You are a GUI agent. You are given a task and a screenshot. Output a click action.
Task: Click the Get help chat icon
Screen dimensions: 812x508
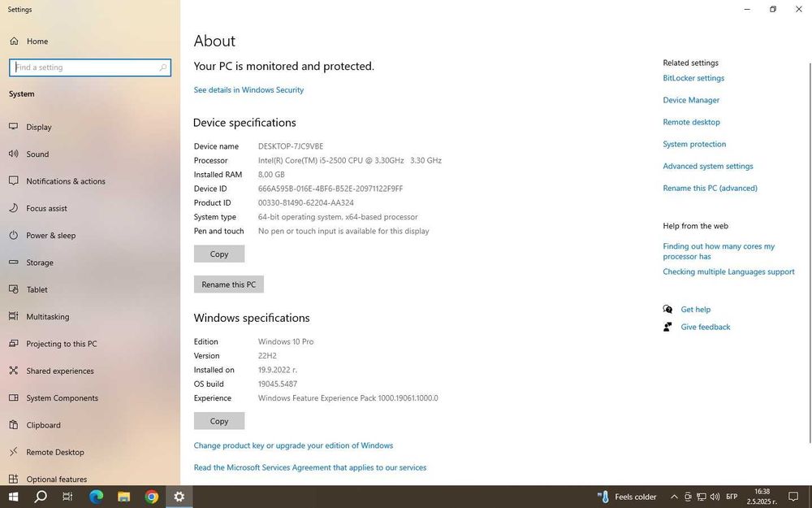pyautogui.click(x=667, y=310)
